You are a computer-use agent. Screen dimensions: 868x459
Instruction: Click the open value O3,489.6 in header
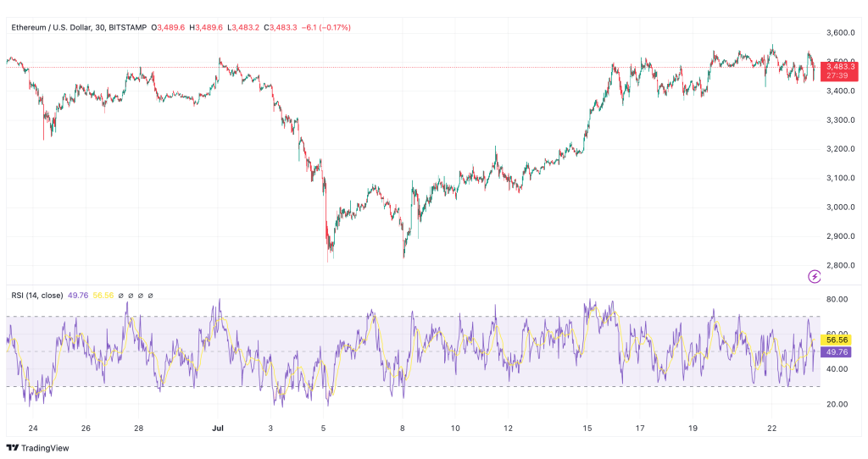[x=169, y=27]
